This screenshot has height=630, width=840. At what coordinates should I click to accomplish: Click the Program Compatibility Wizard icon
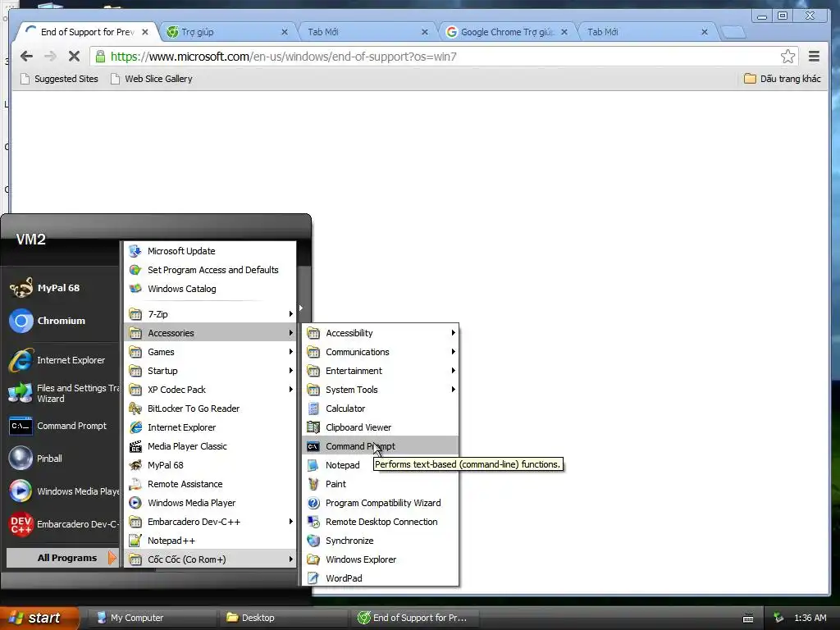click(313, 503)
